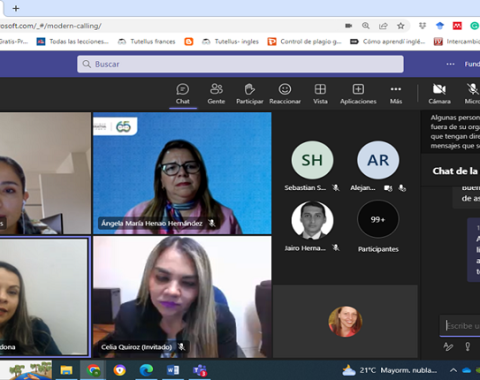Select Ángela María Henao Hernández video tile
Image resolution: width=480 pixels, height=380 pixels.
pyautogui.click(x=182, y=173)
